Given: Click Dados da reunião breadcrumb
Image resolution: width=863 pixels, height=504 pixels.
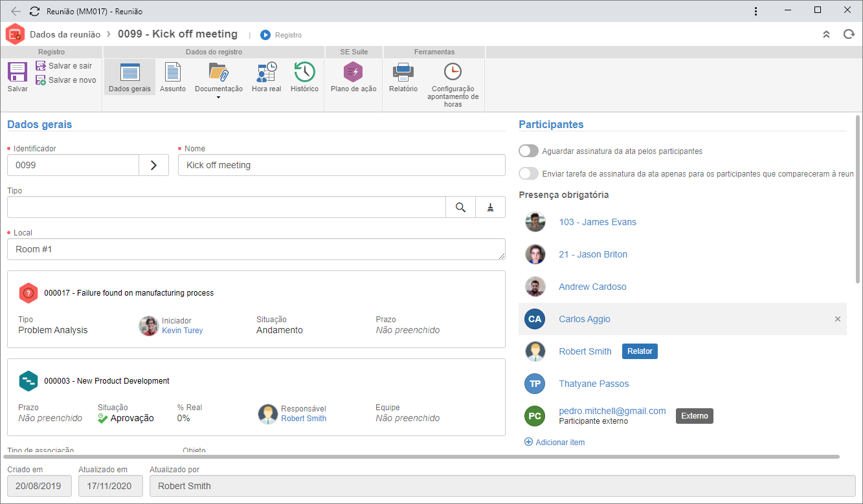Looking at the screenshot, I should click(65, 35).
